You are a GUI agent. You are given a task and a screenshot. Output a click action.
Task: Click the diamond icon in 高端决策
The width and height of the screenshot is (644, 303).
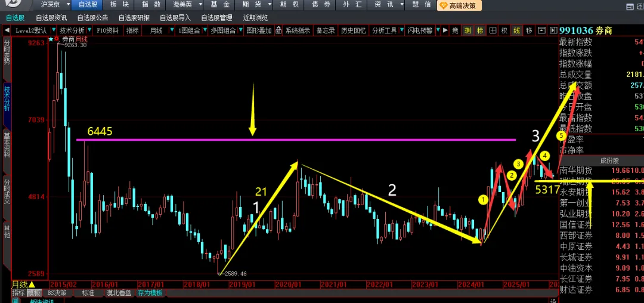(x=444, y=5)
